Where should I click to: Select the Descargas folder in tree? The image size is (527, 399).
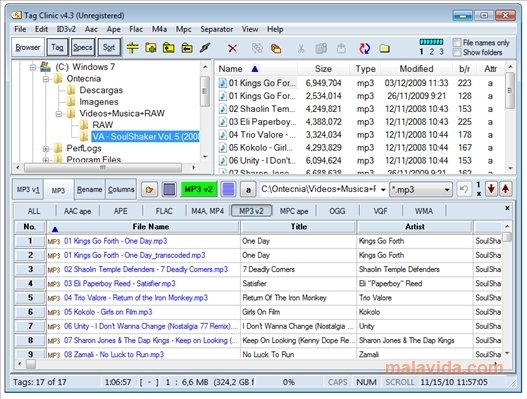101,90
